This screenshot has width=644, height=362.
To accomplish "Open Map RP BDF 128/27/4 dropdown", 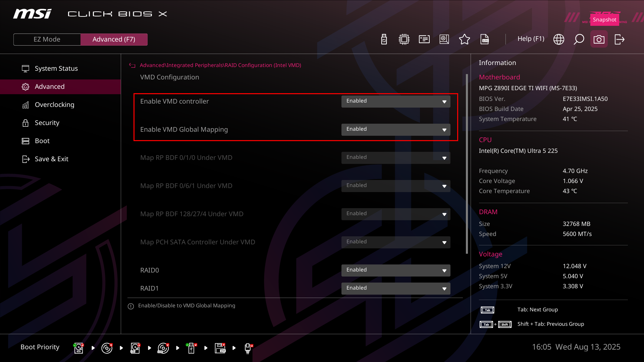I will coord(396,214).
